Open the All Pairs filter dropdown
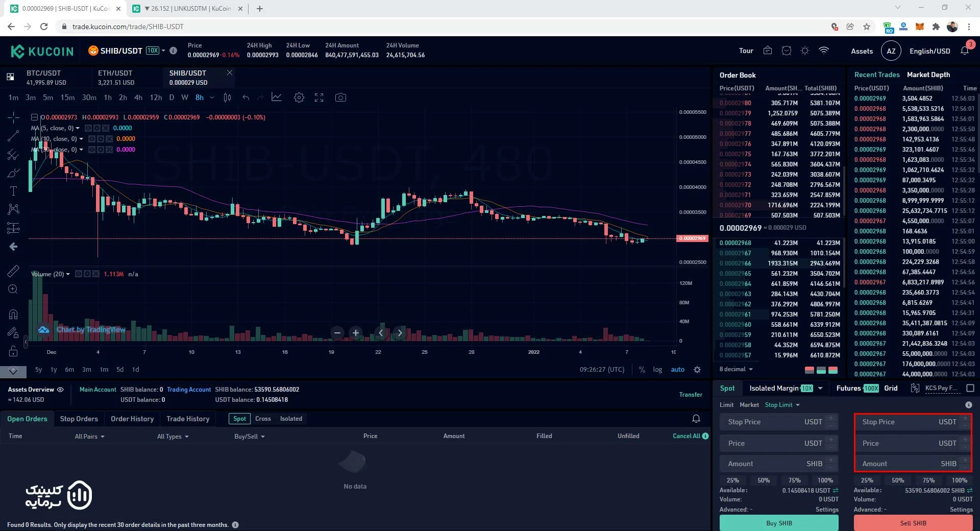This screenshot has height=531, width=980. (x=89, y=437)
